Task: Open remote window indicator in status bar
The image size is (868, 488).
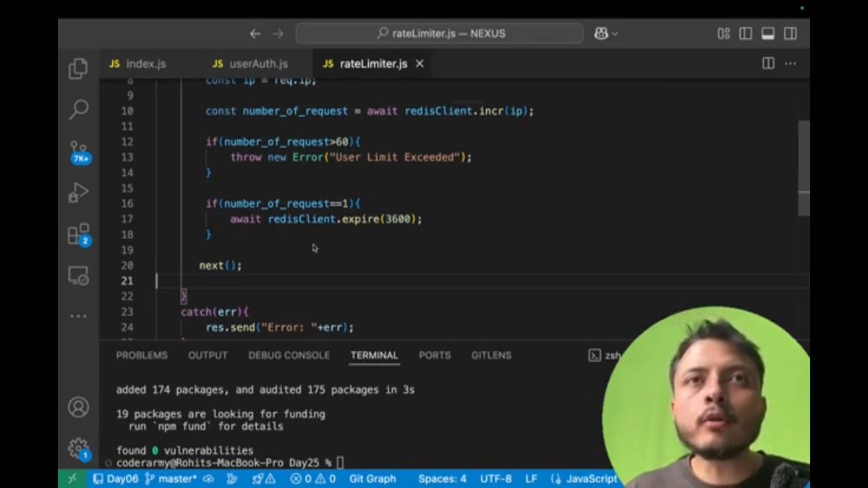Action: pyautogui.click(x=72, y=479)
